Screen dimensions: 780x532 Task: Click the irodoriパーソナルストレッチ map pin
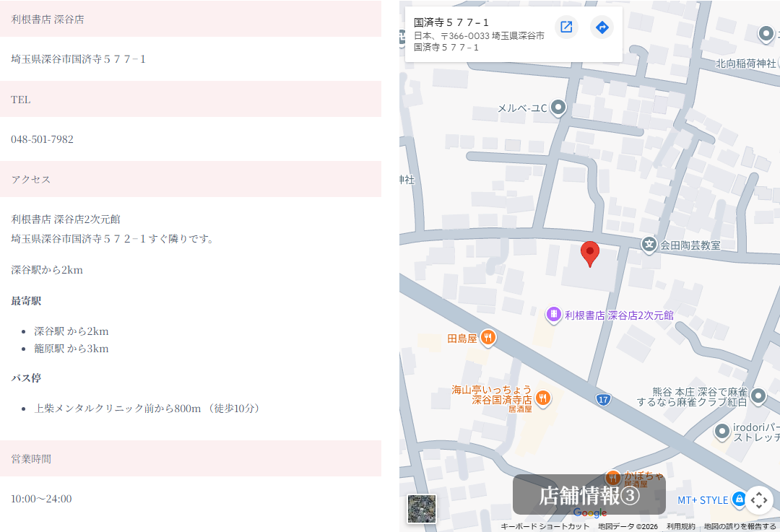click(721, 432)
